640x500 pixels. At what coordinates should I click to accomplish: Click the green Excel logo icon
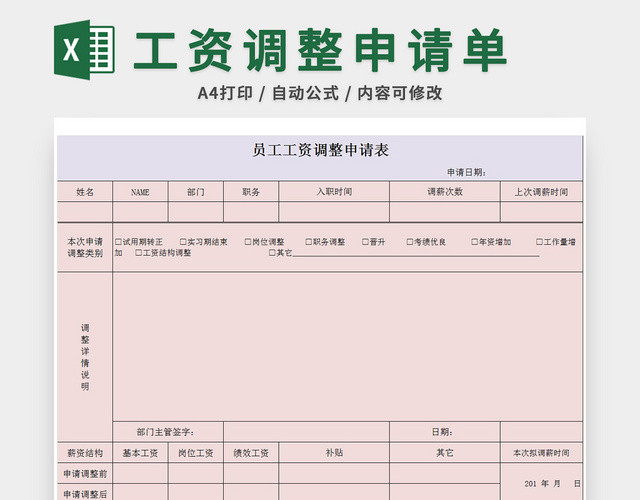coord(84,50)
